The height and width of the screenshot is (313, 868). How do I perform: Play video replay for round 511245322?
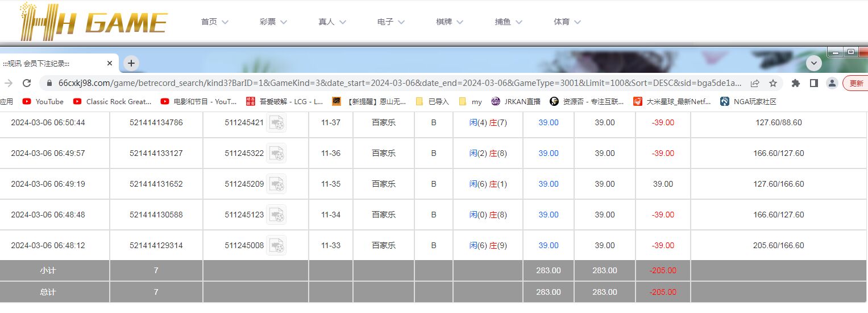click(277, 153)
